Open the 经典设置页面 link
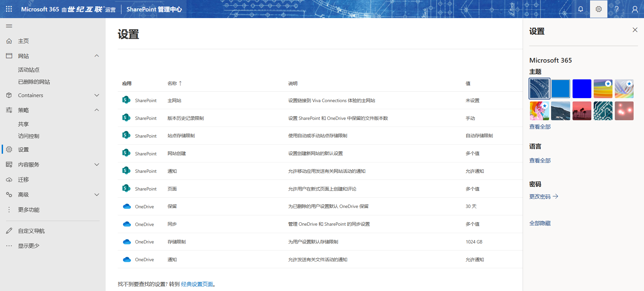644x291 pixels. pyautogui.click(x=197, y=284)
